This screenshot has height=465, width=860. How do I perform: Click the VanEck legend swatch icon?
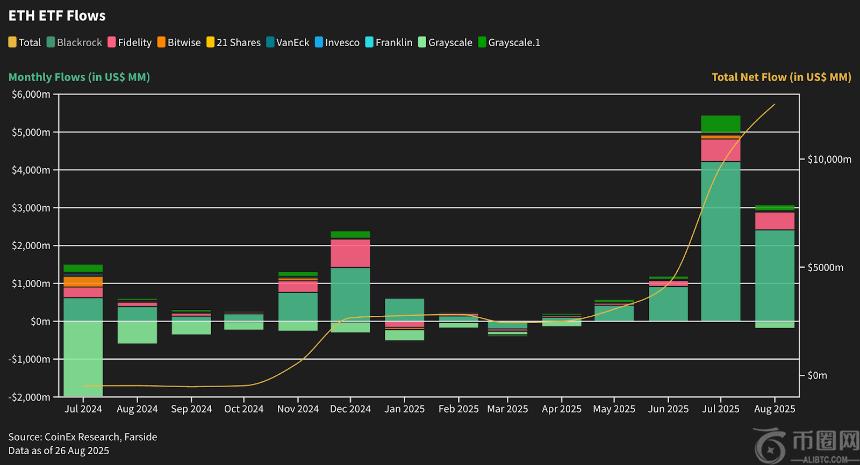coord(274,43)
